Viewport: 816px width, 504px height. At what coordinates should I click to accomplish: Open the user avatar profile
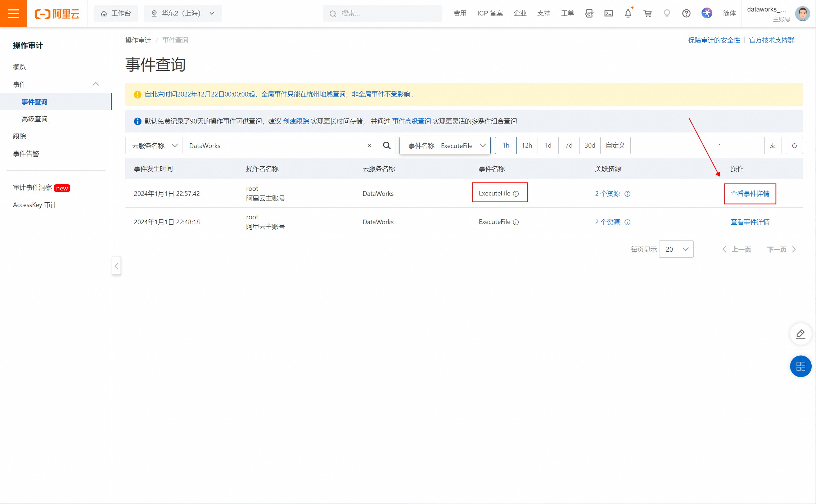point(803,14)
